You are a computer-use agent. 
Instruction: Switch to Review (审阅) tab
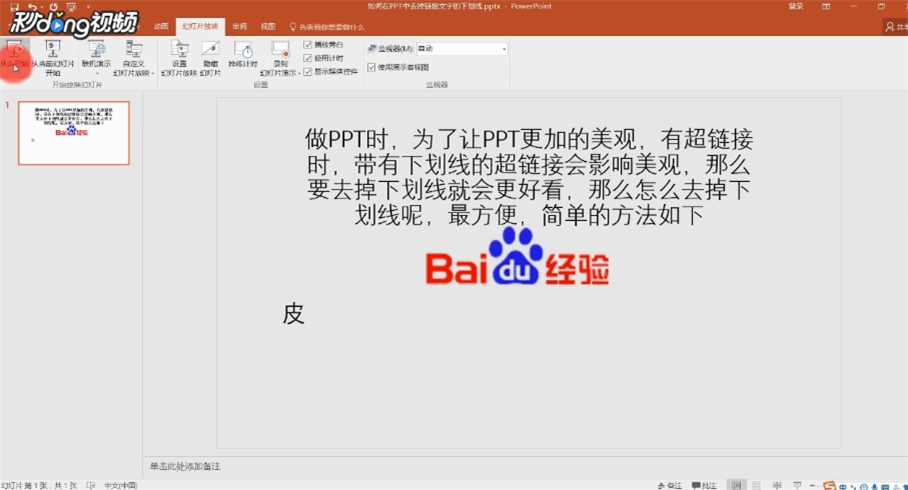[x=239, y=27]
